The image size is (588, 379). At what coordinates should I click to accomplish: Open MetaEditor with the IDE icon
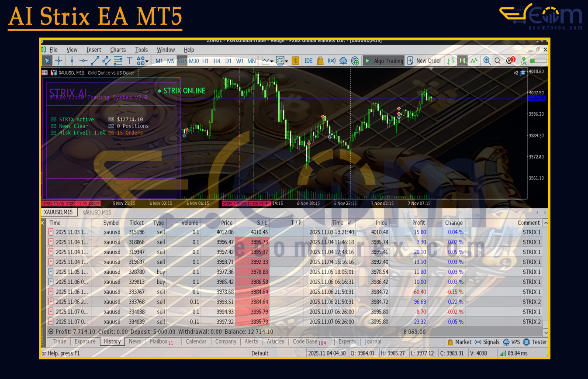(308, 61)
